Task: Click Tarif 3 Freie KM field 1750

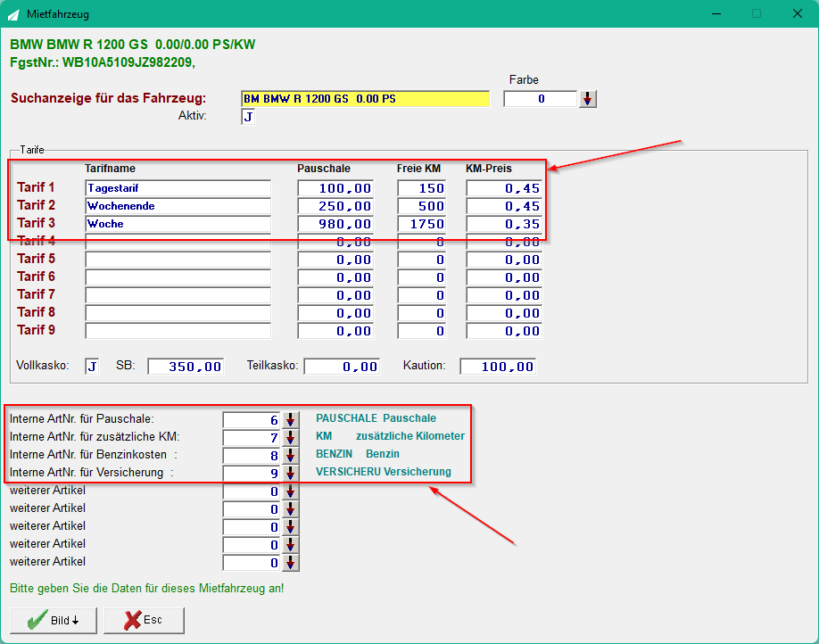Action: (x=421, y=224)
